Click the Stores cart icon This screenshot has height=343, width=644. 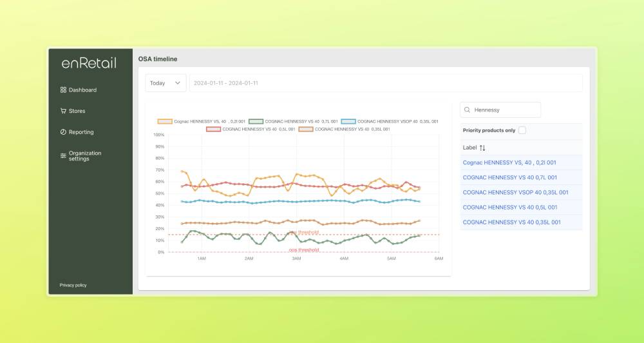point(63,111)
